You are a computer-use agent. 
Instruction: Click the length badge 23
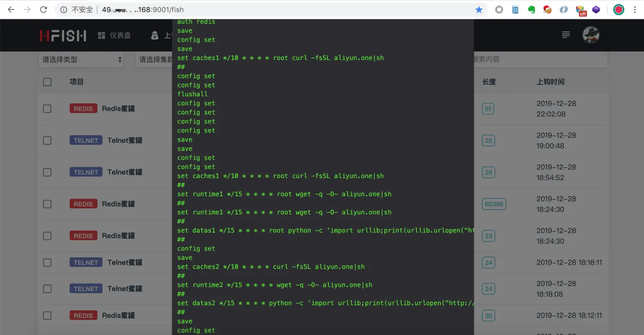[x=489, y=236]
